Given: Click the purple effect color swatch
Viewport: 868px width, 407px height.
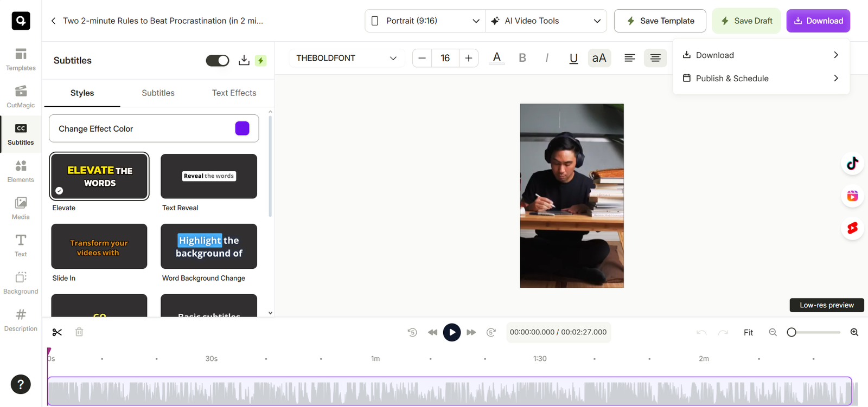Looking at the screenshot, I should pos(242,128).
